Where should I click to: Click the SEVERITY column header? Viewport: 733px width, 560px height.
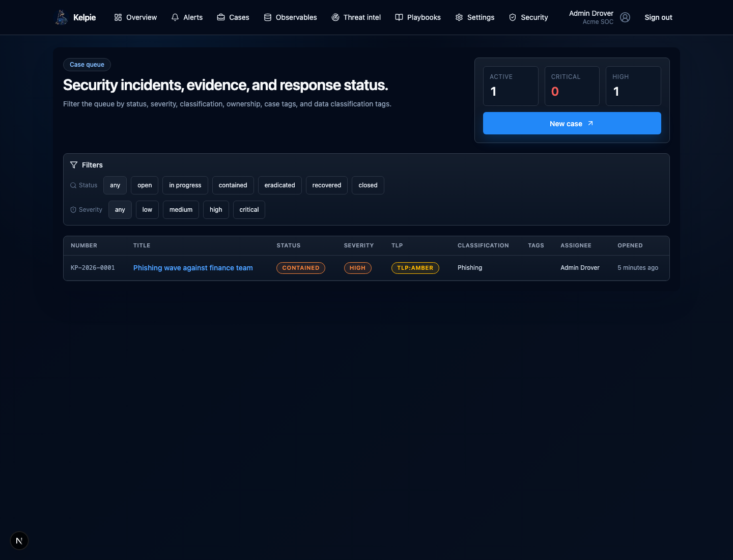[x=359, y=245]
